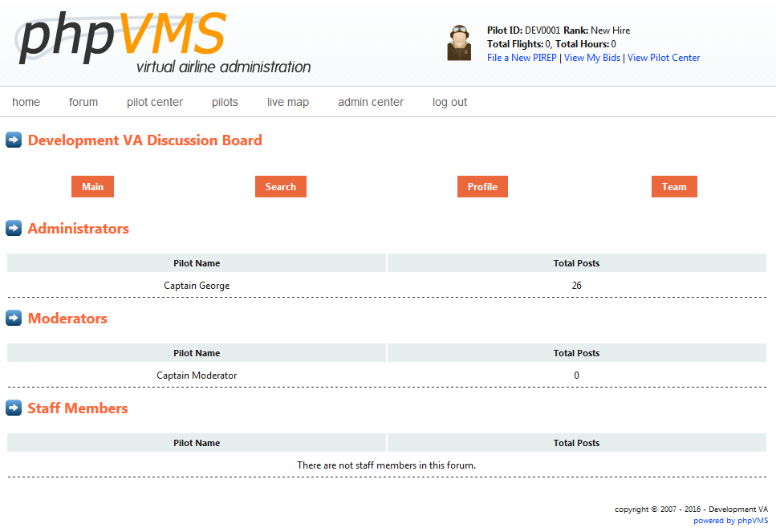Screen dimensions: 776x532
Task: Click the Profile forum button
Action: tap(482, 187)
